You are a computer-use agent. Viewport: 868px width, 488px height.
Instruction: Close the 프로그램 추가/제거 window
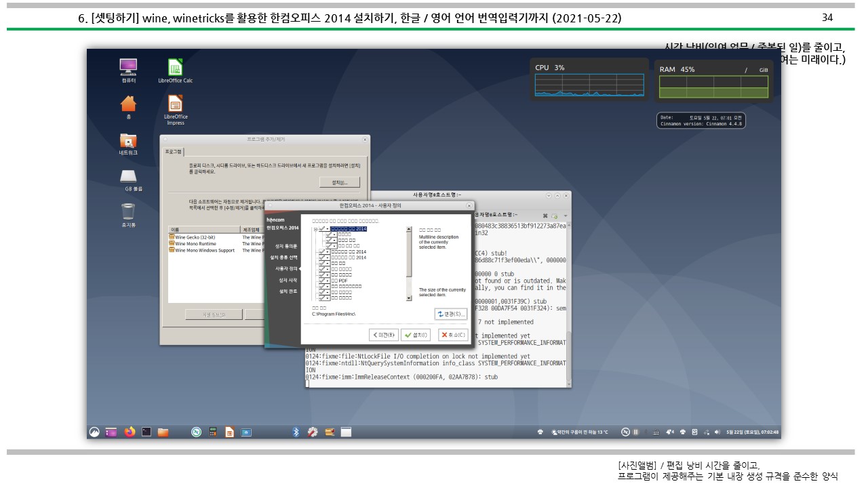click(366, 139)
